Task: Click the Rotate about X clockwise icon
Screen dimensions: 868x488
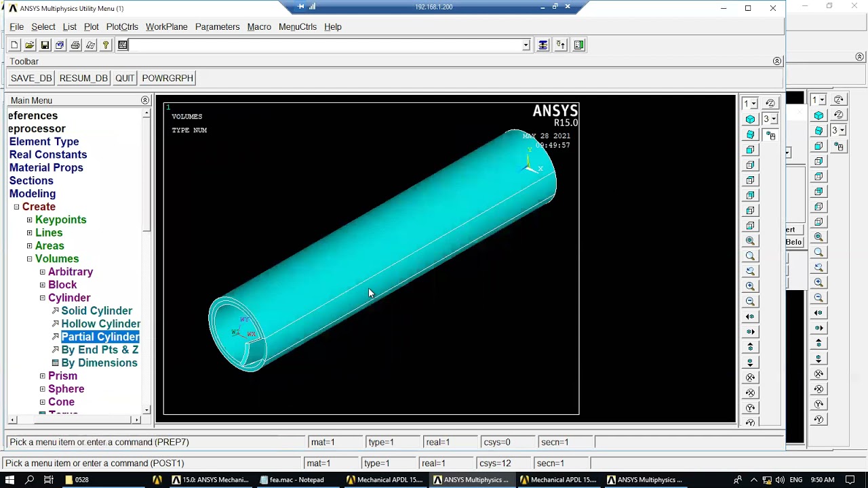Action: point(750,378)
